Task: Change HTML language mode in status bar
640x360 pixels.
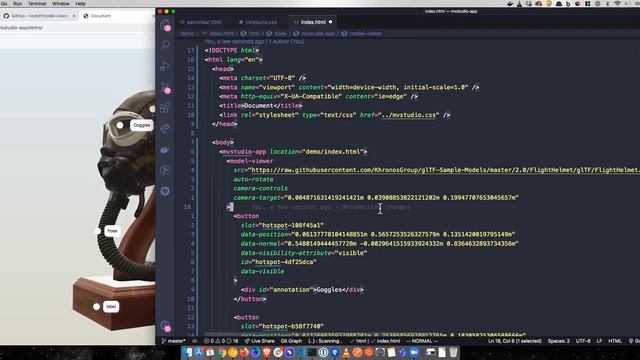Action: [x=615, y=341]
